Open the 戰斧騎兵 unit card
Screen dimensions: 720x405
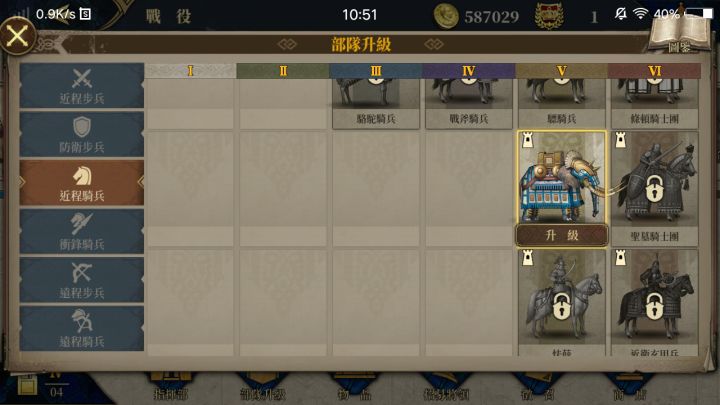pos(469,104)
